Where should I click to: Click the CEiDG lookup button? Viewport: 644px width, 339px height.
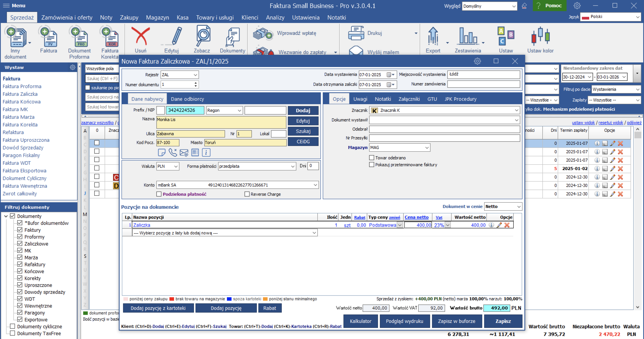[303, 141]
